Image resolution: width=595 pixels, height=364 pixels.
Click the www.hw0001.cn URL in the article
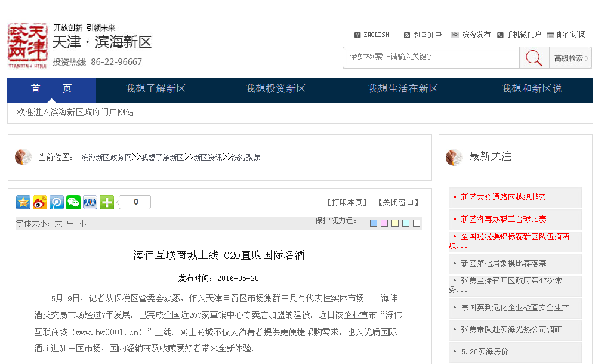click(109, 333)
